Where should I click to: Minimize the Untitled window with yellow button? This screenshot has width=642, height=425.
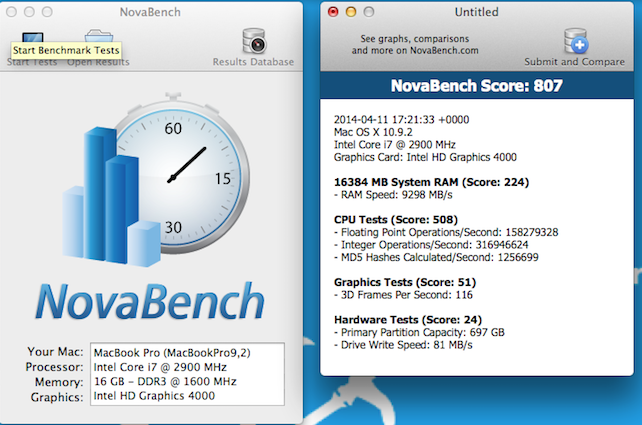tap(351, 12)
